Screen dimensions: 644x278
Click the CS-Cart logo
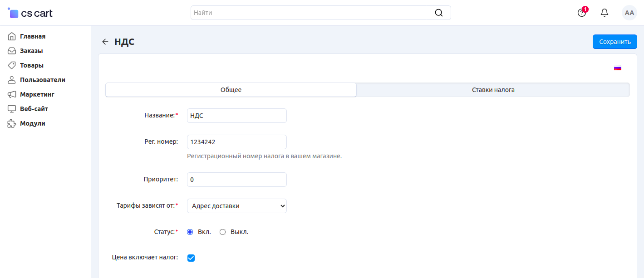(30, 13)
